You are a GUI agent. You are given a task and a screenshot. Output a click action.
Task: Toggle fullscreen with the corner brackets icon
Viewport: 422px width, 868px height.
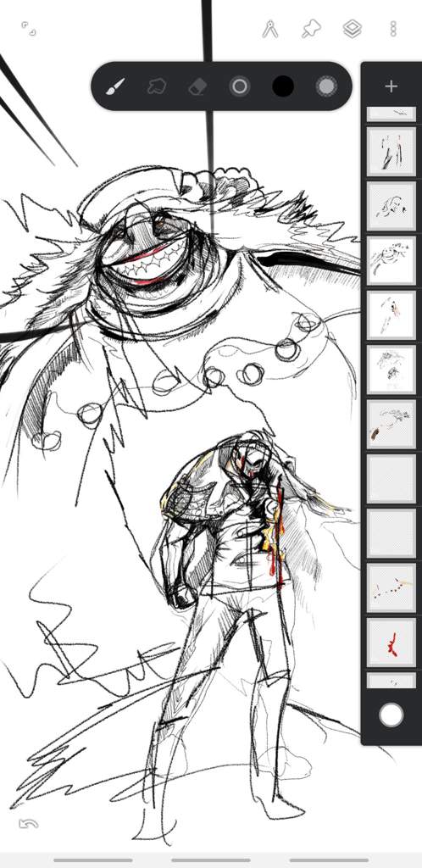[x=29, y=29]
